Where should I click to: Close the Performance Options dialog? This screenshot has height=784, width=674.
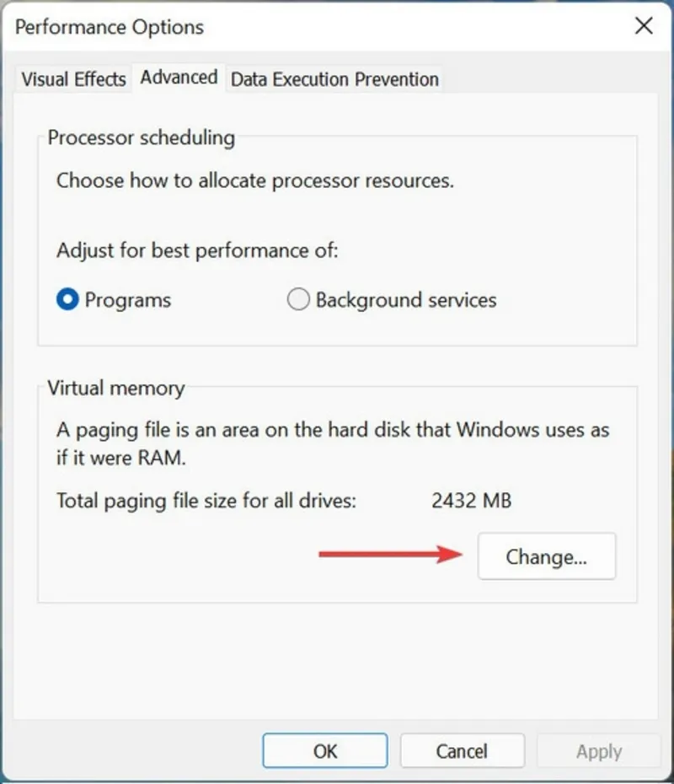coord(644,26)
